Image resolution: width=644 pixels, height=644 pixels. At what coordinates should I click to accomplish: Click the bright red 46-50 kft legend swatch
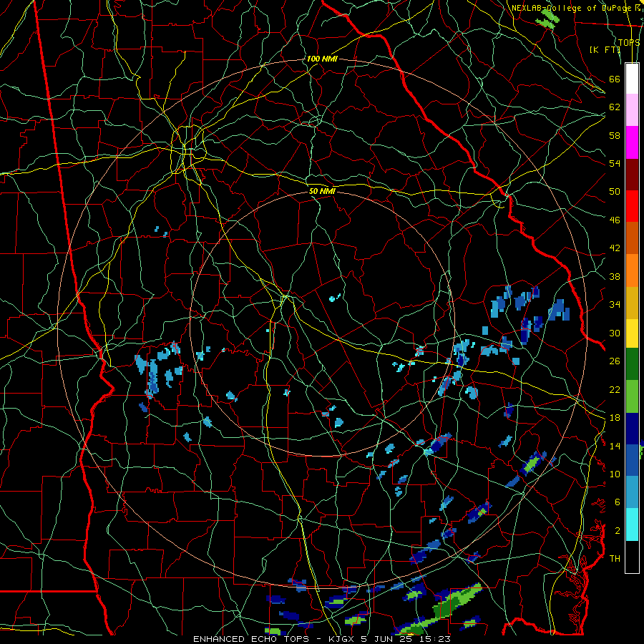point(632,206)
